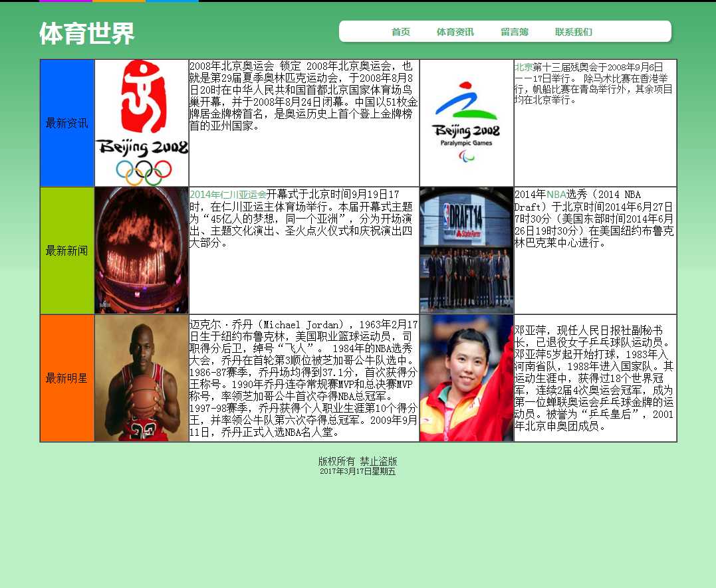Click the blue 最新资讯 category cell
The width and height of the screenshot is (716, 588).
pyautogui.click(x=67, y=123)
